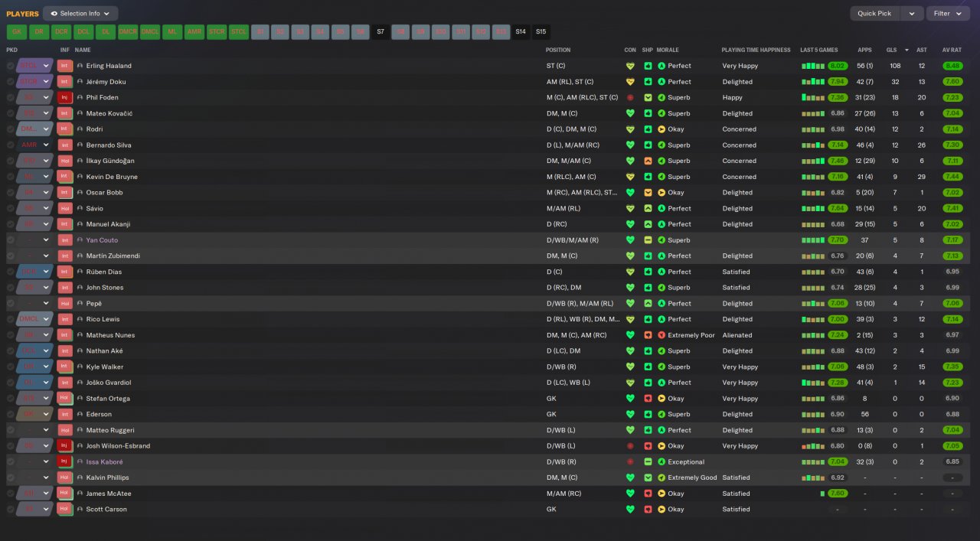Click the profile icon beside Kyle Walker
This screenshot has width=980, height=541.
coord(80,367)
